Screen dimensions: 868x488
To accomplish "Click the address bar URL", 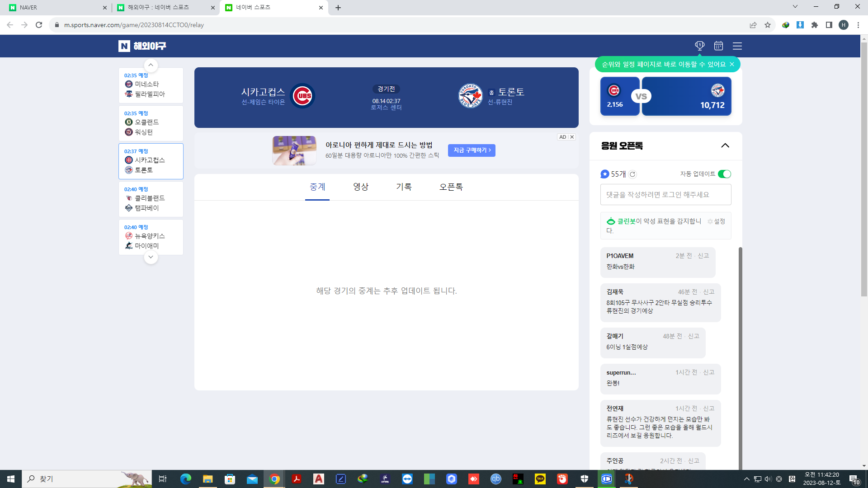I will click(x=134, y=25).
